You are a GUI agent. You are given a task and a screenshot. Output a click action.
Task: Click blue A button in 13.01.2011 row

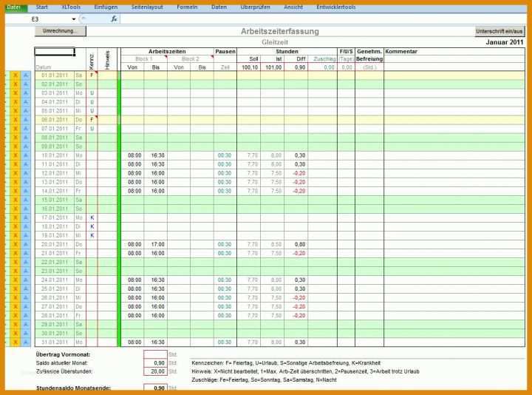click(26, 182)
